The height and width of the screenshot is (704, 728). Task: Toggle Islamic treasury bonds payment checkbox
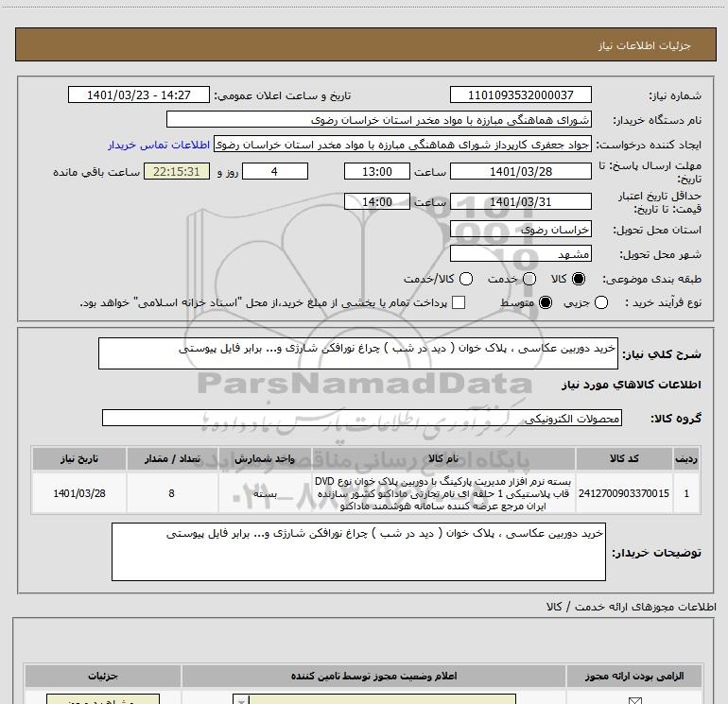459,302
